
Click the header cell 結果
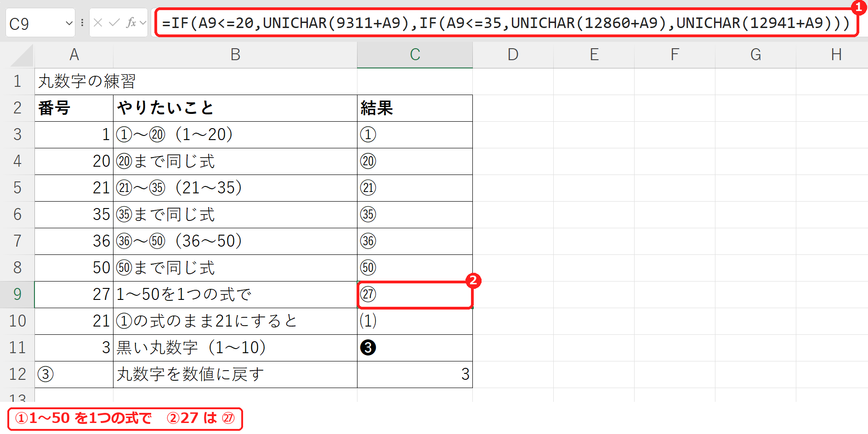[415, 108]
